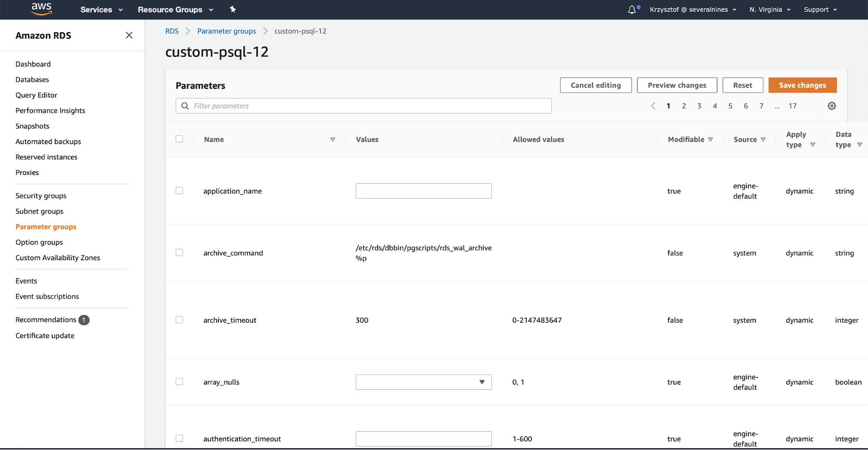The height and width of the screenshot is (450, 868).
Task: Check the archive_command row checkbox
Action: pyautogui.click(x=179, y=253)
